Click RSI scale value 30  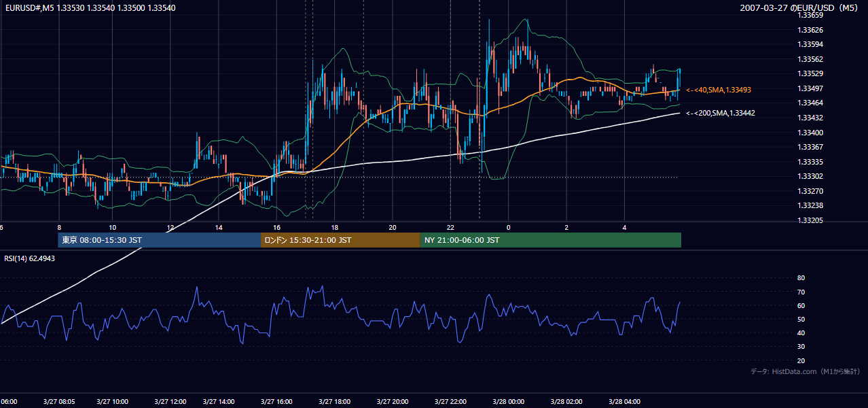(x=801, y=347)
